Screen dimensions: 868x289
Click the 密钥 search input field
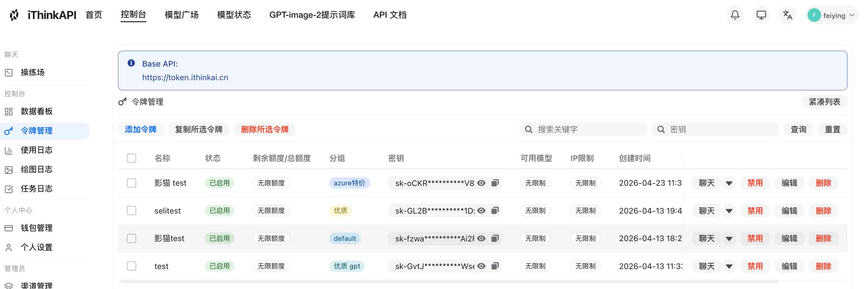point(715,130)
